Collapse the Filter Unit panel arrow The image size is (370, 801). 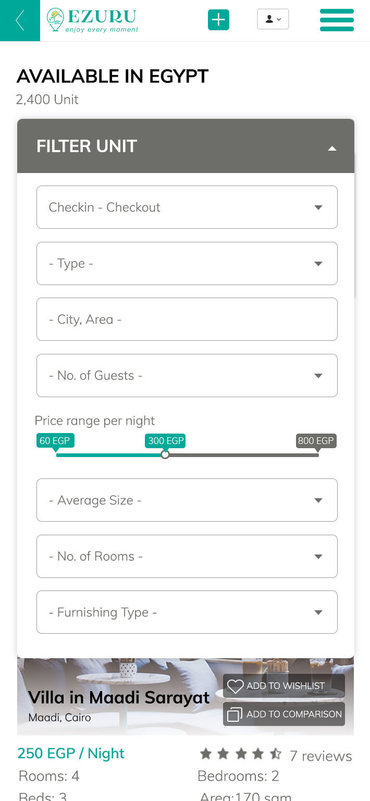tap(332, 149)
